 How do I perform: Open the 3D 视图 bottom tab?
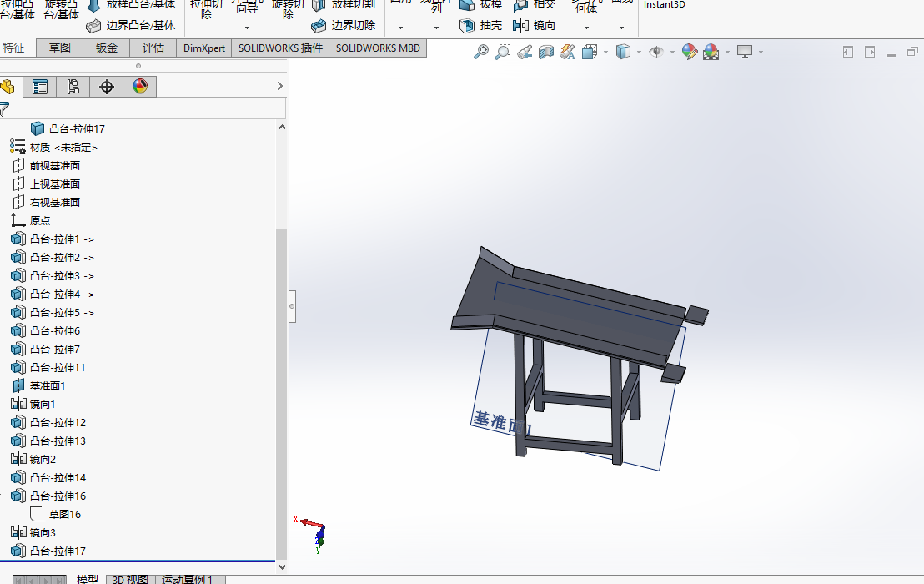130,579
